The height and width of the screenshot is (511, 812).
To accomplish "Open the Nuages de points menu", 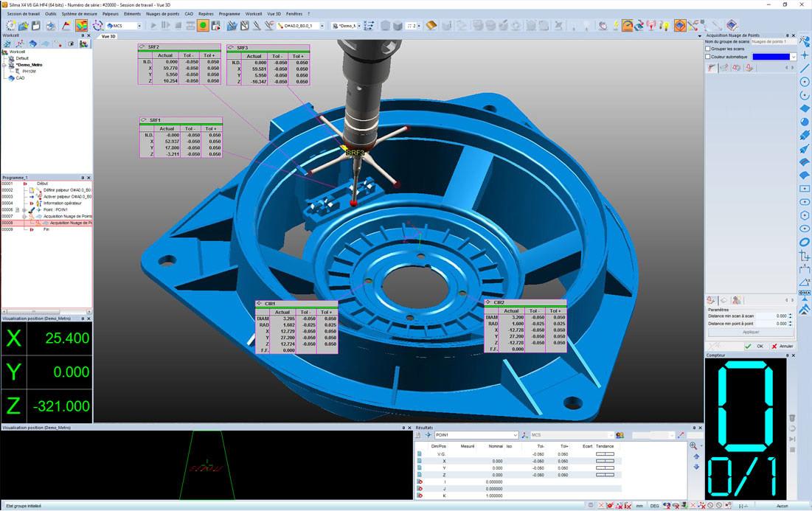I will (x=162, y=14).
